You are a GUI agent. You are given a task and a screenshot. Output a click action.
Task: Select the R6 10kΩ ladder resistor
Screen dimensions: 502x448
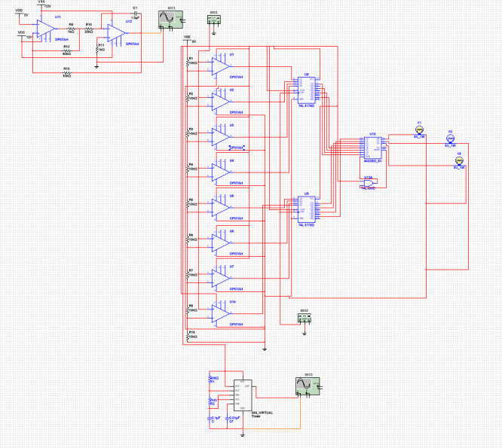[x=188, y=239]
